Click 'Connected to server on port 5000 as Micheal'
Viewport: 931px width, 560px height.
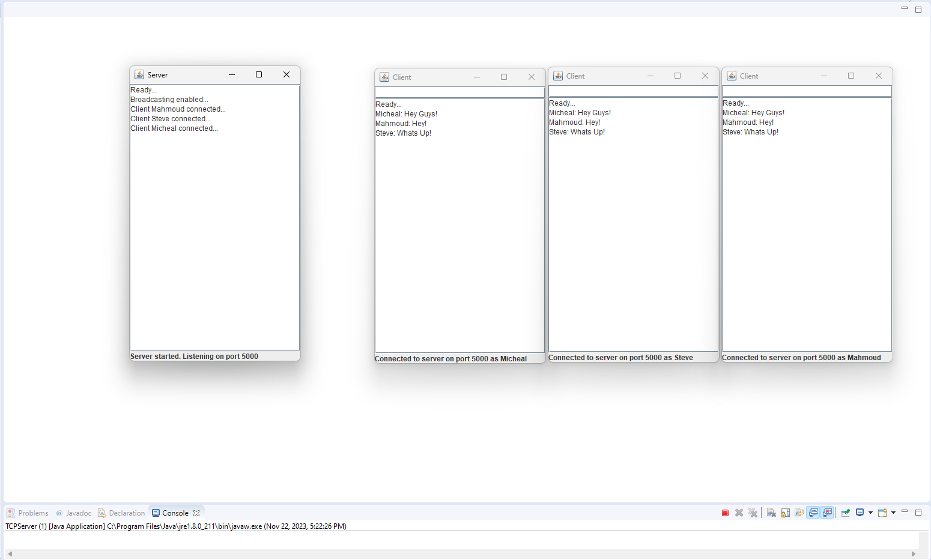click(x=451, y=359)
